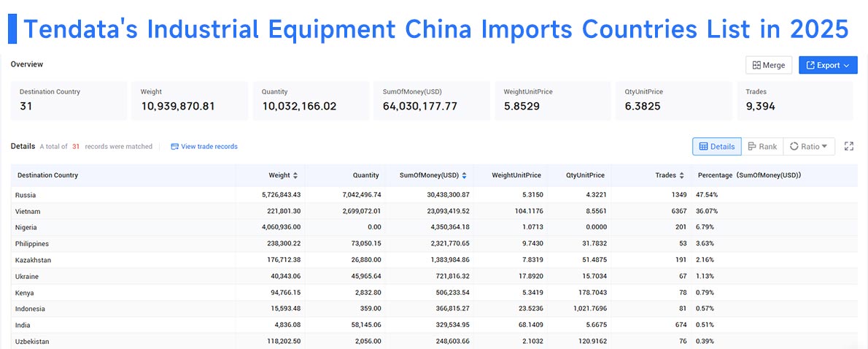This screenshot has height=349, width=868.
Task: Click the WeightUnitPrice column header
Action: (516, 175)
